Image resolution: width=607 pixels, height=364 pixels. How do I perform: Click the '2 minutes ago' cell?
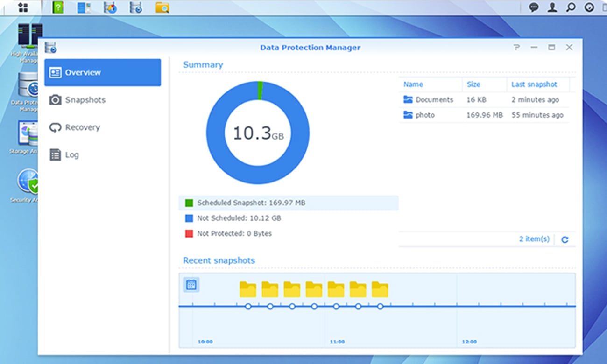pyautogui.click(x=535, y=99)
